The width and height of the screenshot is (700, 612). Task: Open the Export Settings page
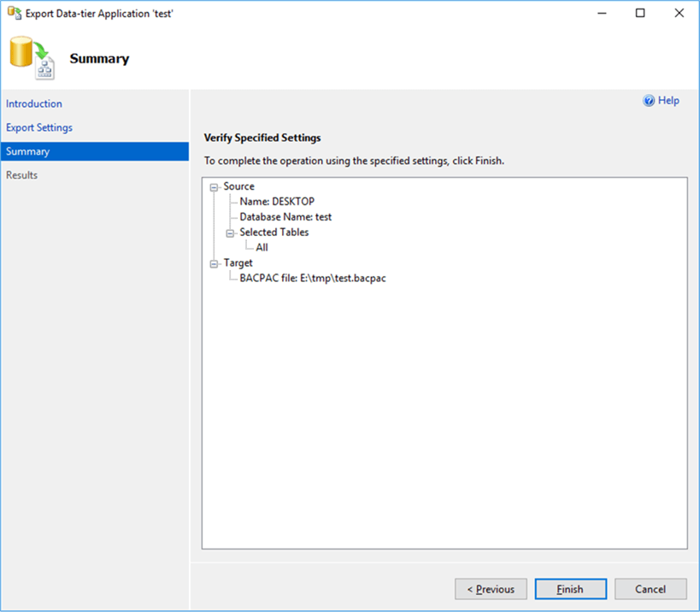click(x=39, y=127)
